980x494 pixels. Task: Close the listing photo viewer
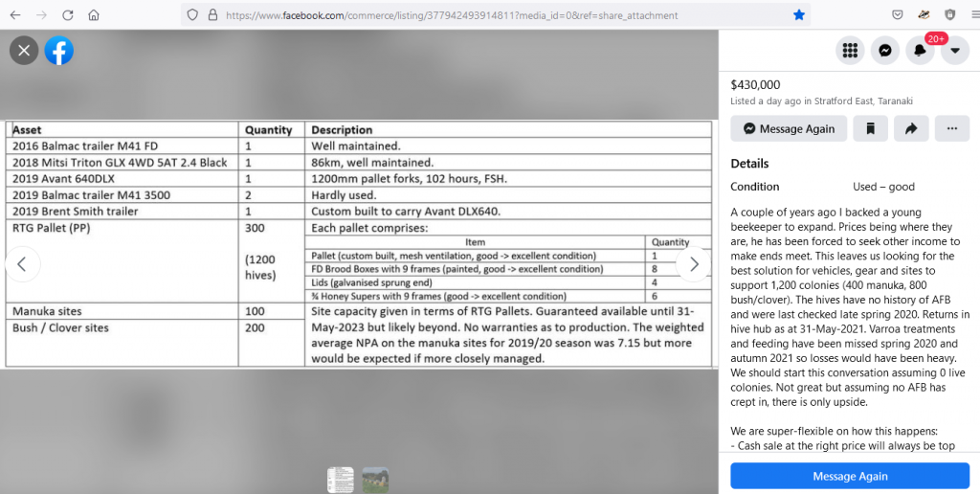coord(24,51)
